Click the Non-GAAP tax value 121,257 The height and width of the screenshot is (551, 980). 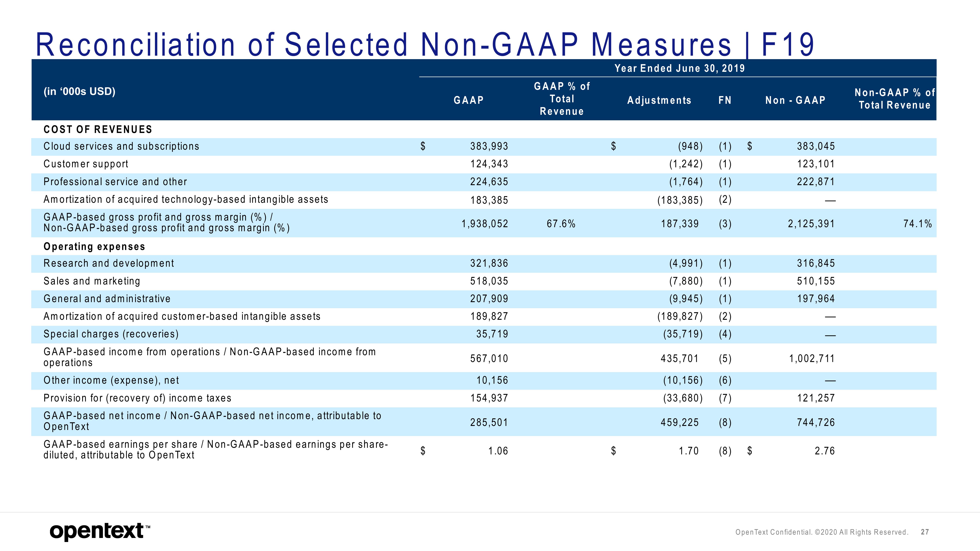click(x=816, y=398)
